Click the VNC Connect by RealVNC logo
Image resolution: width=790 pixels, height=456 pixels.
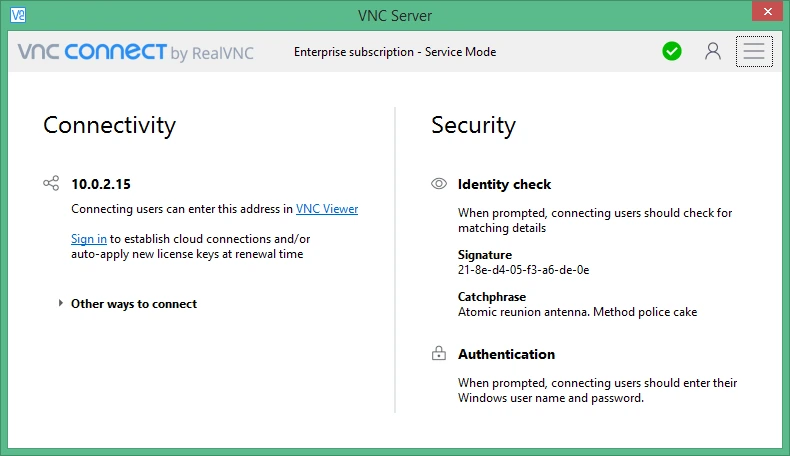tap(136, 52)
